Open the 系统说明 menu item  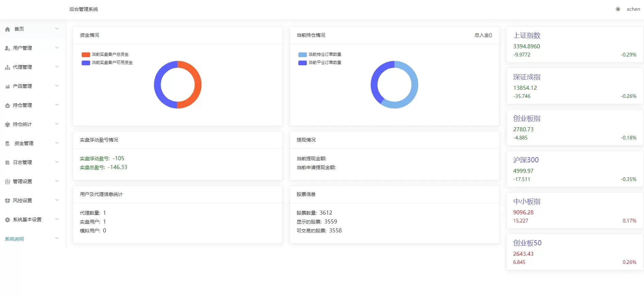coord(14,239)
